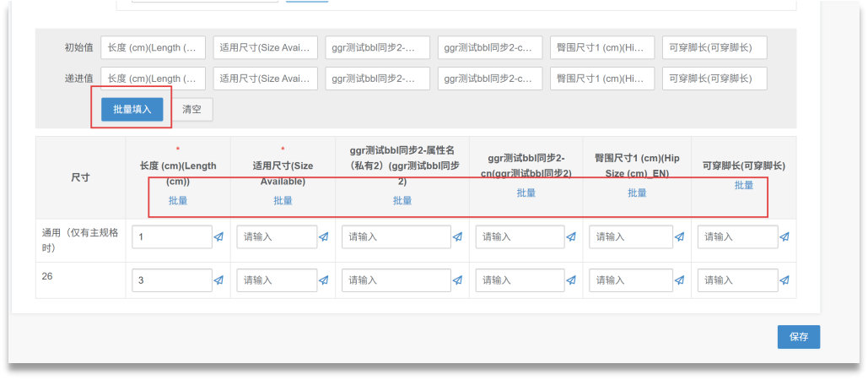Click 批量 link under 臀围尺寸1 column
This screenshot has height=380, width=868.
click(637, 193)
